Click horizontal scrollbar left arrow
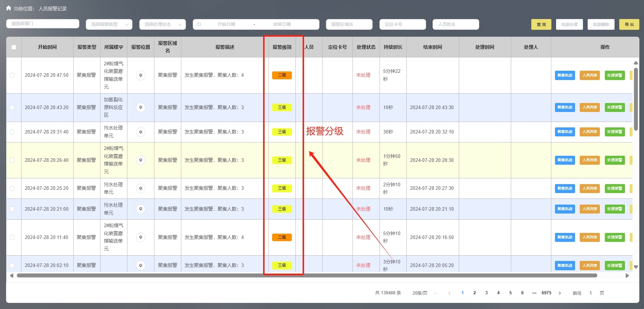Image resolution: width=644 pixels, height=309 pixels. (11, 276)
